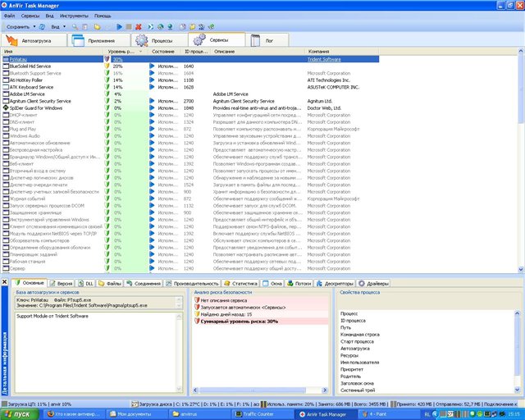525x420 pixels.
Task: Sort by the Состояние column header
Action: 165,52
